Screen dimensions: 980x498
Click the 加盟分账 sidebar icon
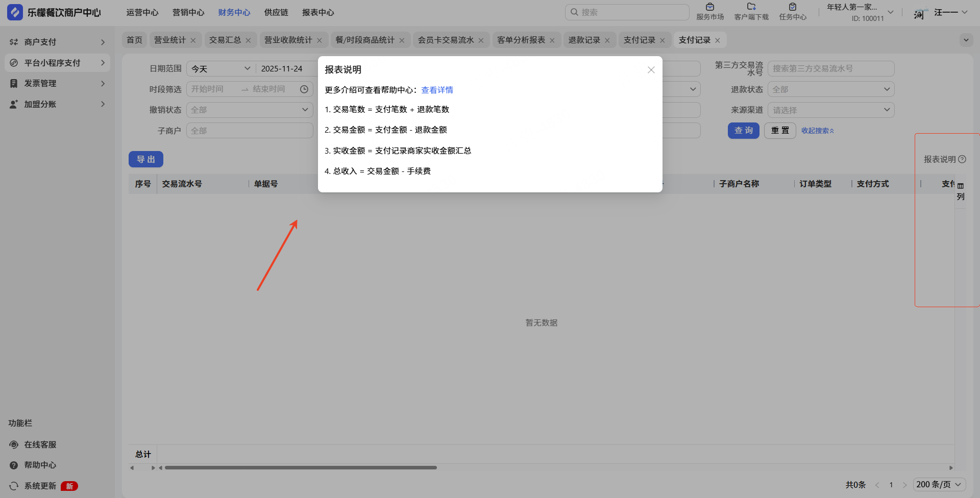click(x=14, y=104)
